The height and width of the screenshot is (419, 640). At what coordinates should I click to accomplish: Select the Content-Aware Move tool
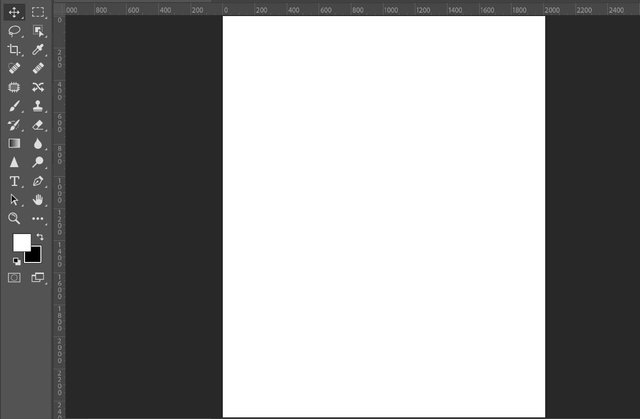[x=38, y=87]
